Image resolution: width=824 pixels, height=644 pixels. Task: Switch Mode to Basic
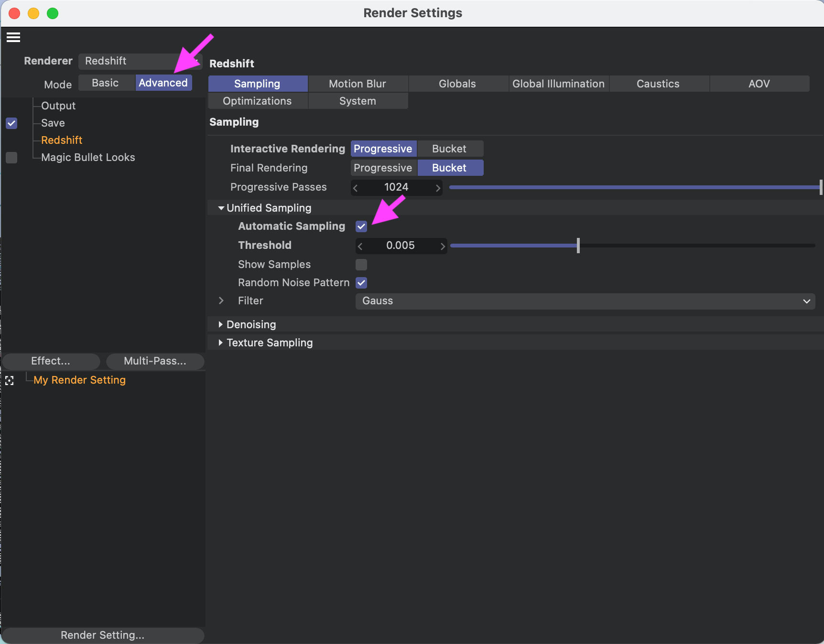click(x=106, y=83)
